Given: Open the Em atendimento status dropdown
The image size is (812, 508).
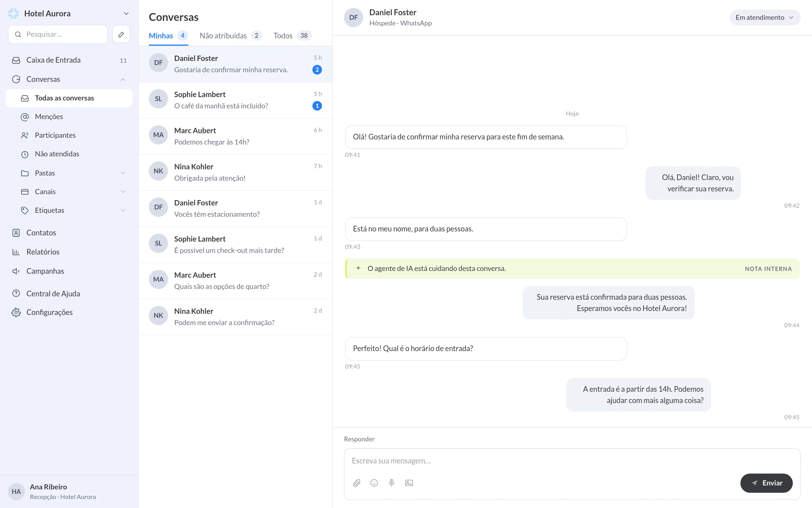Looking at the screenshot, I should tap(765, 17).
